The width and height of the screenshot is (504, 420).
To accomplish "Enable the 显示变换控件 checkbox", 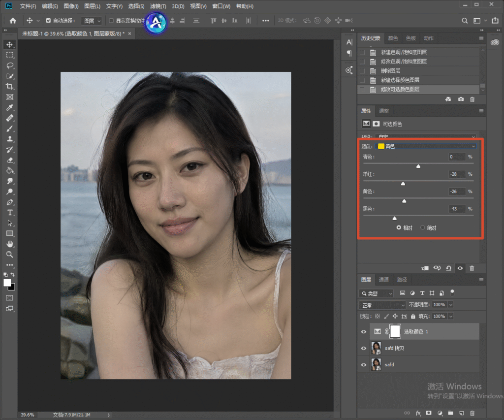I will [x=111, y=21].
